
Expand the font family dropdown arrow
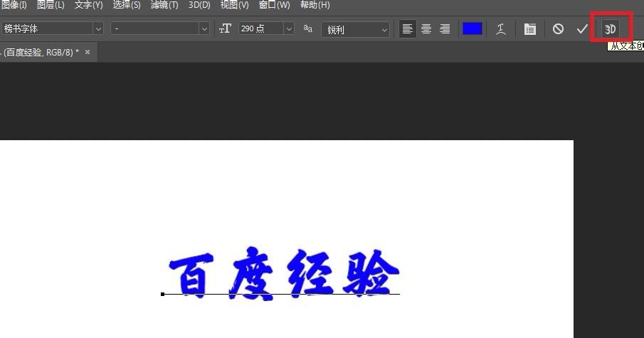(x=97, y=28)
